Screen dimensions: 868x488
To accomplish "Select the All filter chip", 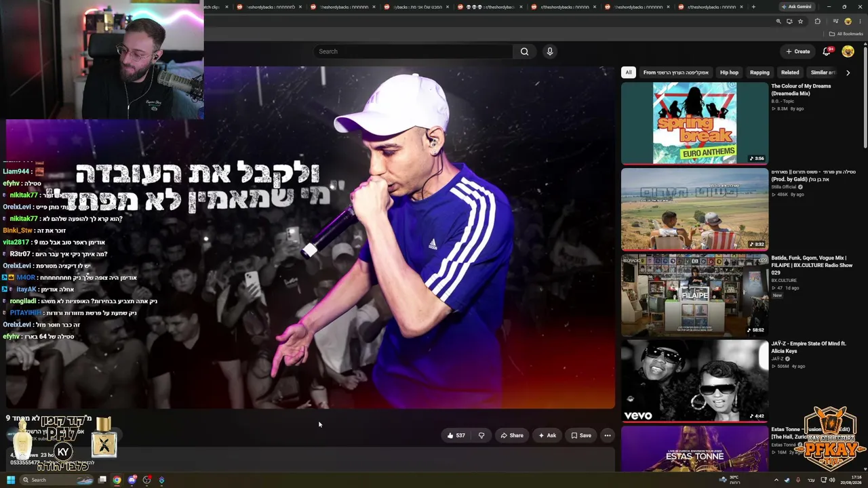I will (629, 73).
